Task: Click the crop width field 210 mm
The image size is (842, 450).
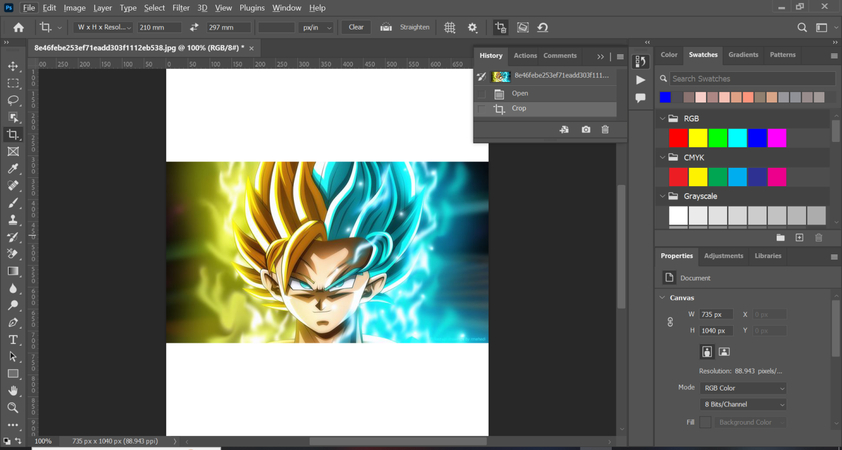Action: [159, 27]
